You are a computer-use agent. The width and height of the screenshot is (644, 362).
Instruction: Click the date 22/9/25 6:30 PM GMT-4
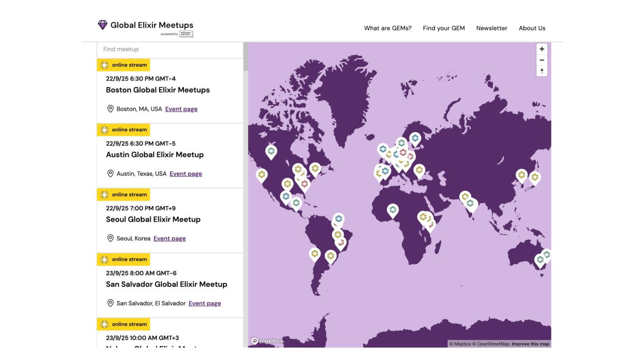click(x=141, y=79)
